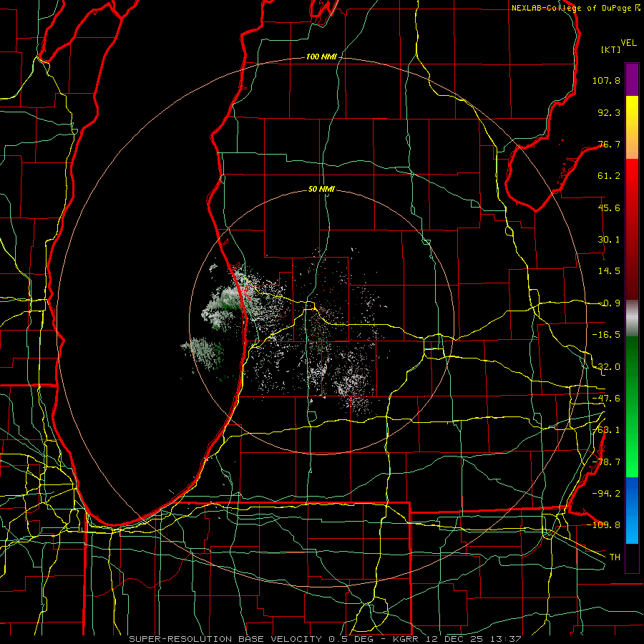Pick the black TH segment of scale
Screen dimensions: 644x644
(632, 557)
